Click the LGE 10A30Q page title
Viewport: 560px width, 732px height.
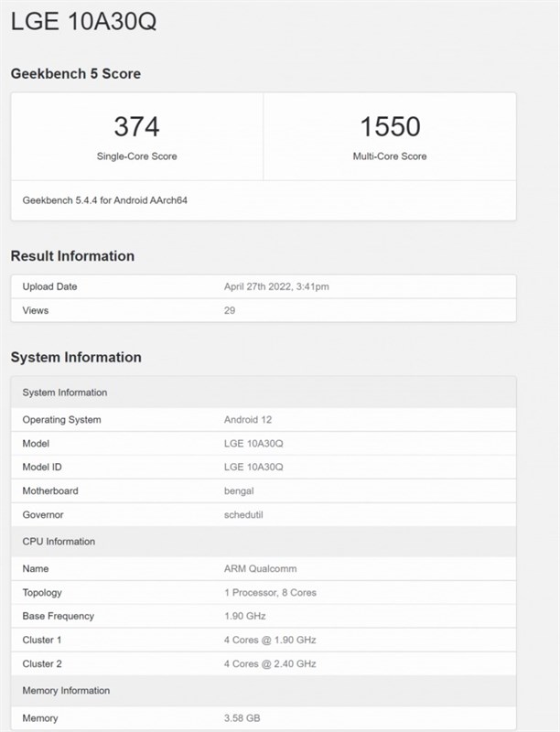pyautogui.click(x=83, y=23)
